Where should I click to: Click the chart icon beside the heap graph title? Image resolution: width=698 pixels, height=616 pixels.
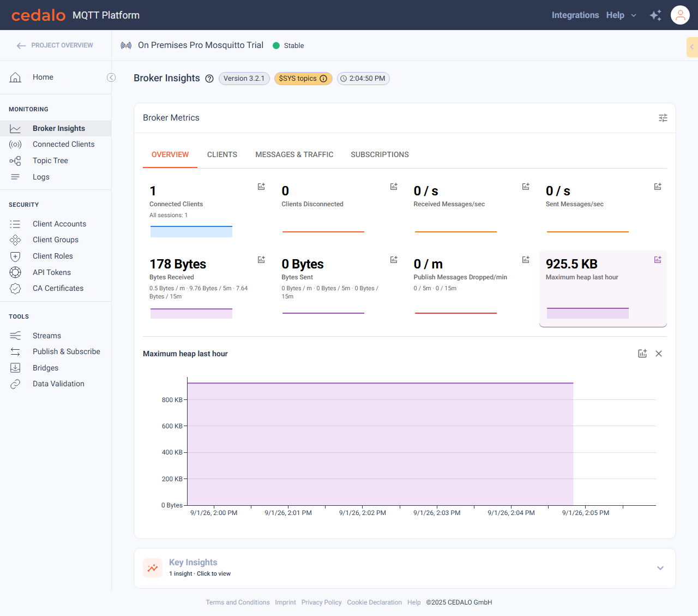[x=642, y=354]
